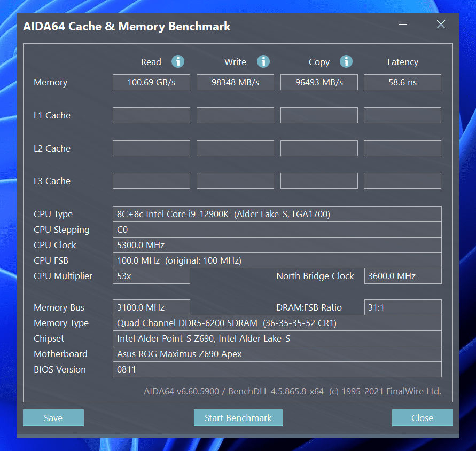476x451 pixels.
Task: Close the window with the X icon
Action: (441, 24)
